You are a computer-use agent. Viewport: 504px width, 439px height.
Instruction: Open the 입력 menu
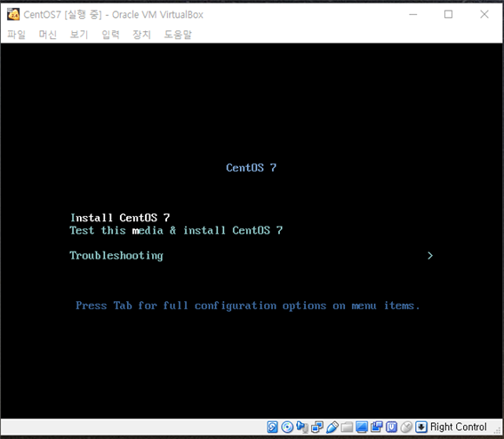pyautogui.click(x=110, y=34)
